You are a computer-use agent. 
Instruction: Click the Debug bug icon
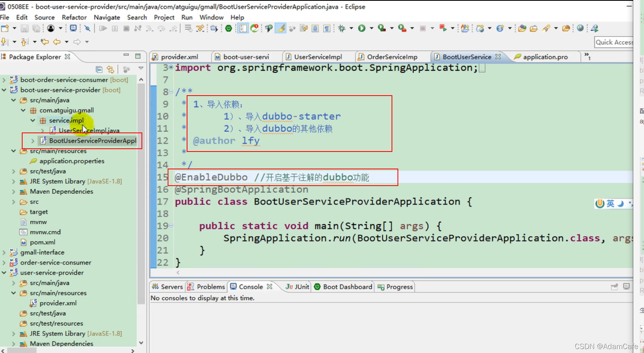342,28
